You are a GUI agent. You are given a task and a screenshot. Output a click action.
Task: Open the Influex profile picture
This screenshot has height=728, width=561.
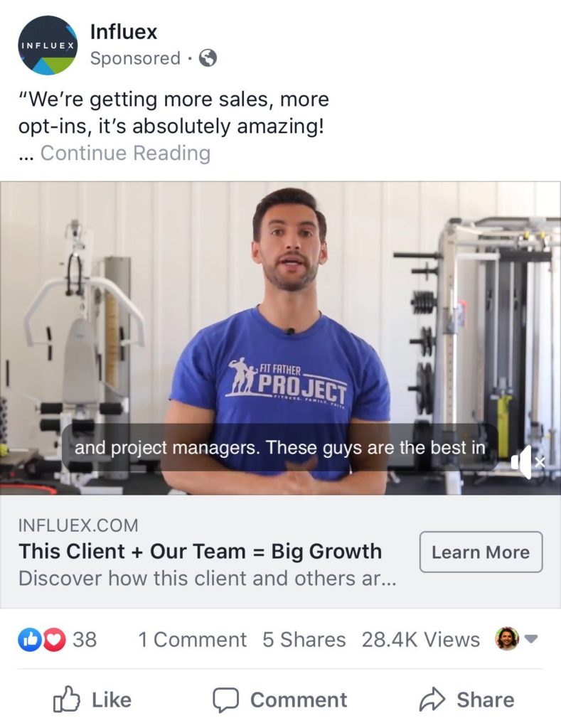coord(48,45)
